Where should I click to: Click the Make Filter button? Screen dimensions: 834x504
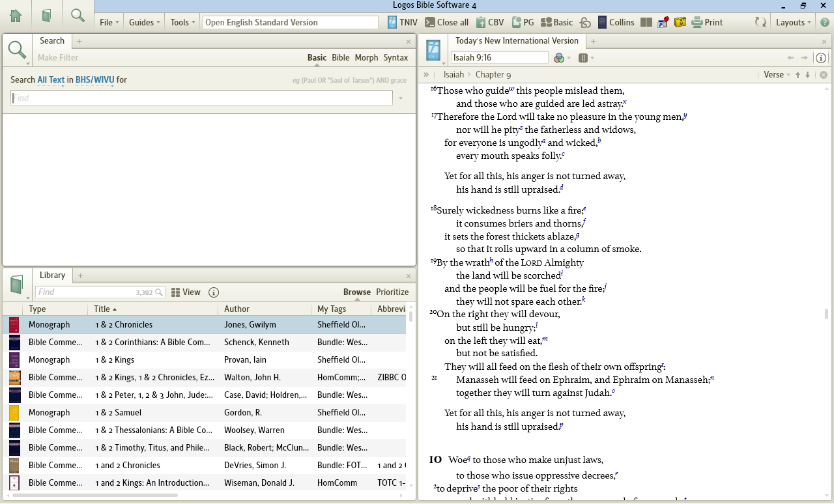click(58, 57)
